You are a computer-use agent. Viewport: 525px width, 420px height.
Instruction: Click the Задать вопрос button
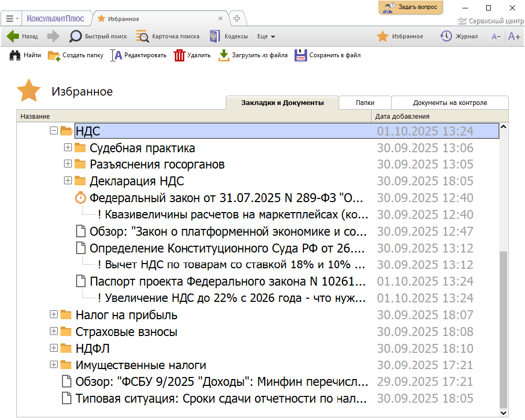411,7
